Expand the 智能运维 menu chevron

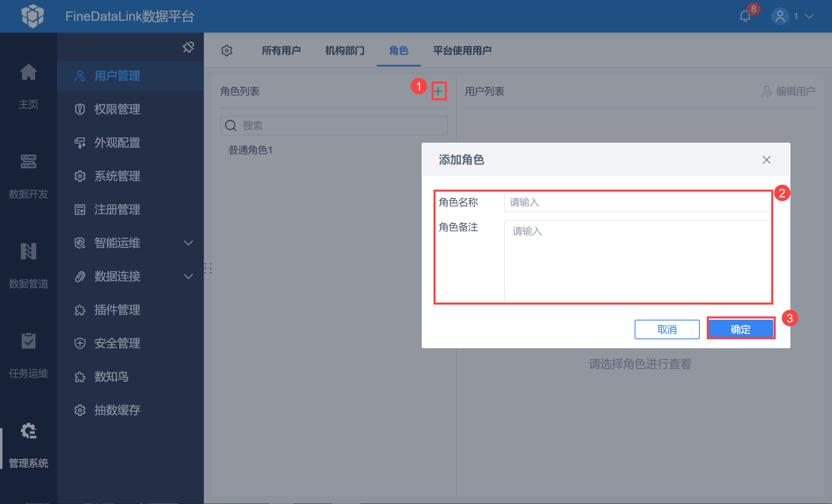tap(188, 243)
